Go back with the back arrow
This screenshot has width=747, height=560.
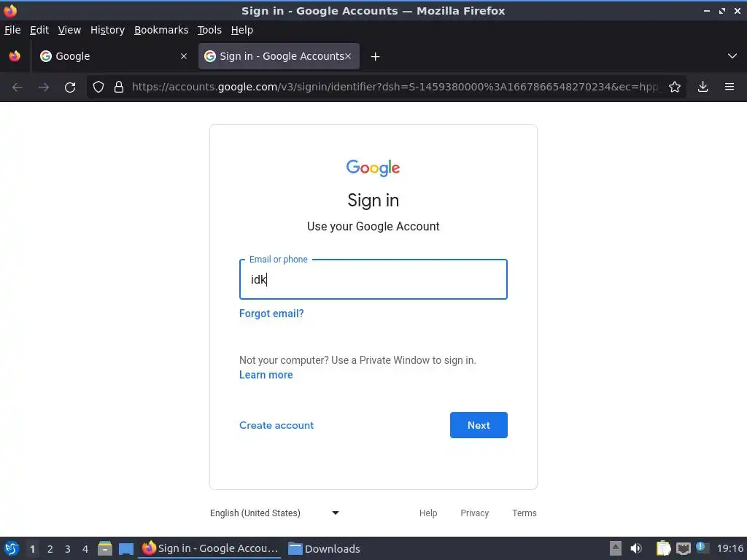pos(18,87)
